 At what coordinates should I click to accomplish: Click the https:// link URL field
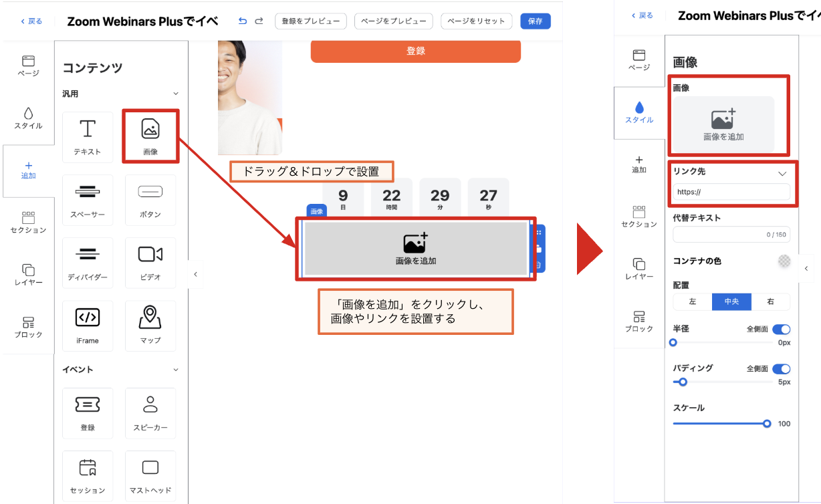731,192
